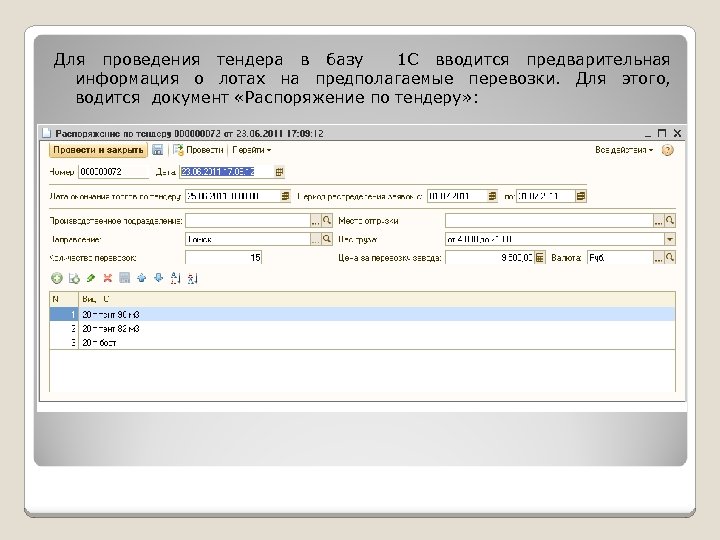Open calendar for the "по" end date
This screenshot has width=720, height=540.
point(581,196)
